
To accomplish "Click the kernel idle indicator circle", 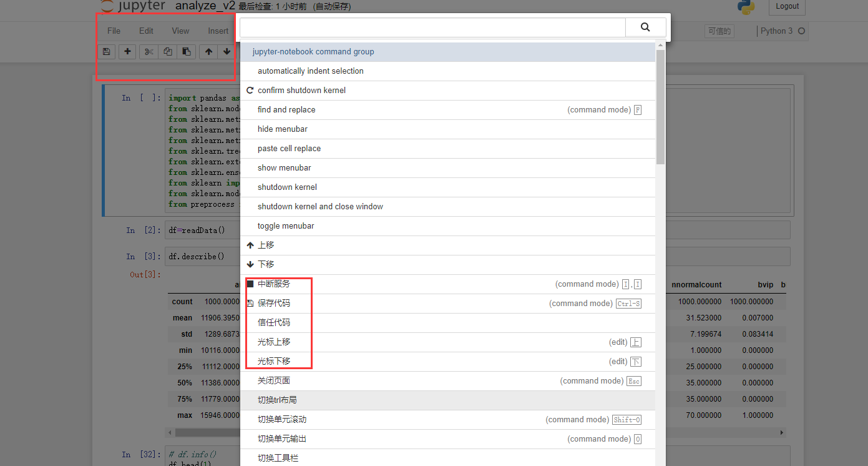I will 801,31.
